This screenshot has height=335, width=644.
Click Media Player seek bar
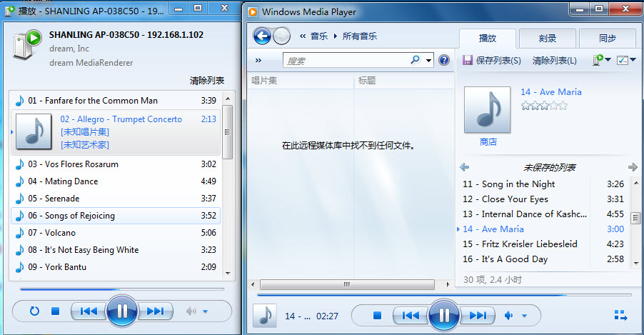tap(444, 295)
